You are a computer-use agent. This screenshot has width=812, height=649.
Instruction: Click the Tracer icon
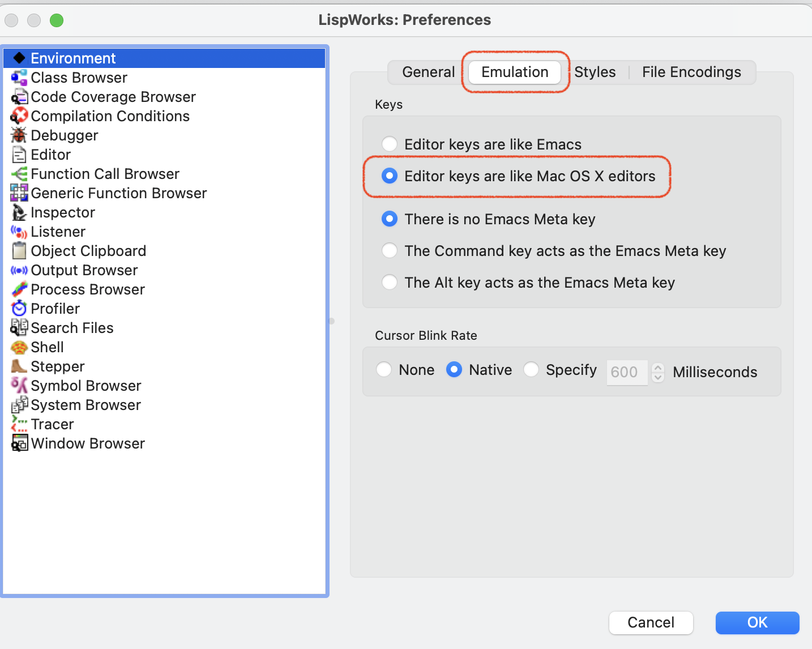click(x=19, y=424)
